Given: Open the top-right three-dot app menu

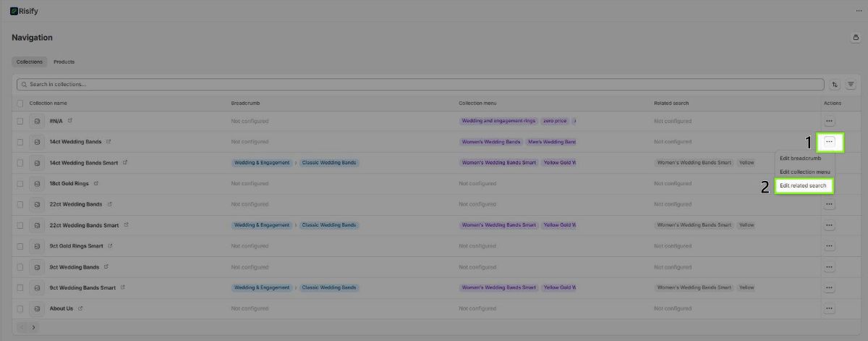Looking at the screenshot, I should tap(858, 11).
